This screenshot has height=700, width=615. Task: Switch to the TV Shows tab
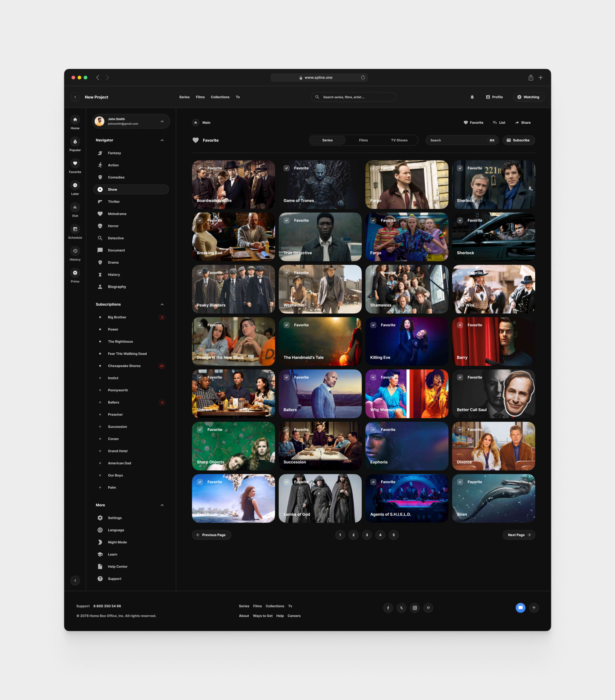pos(399,140)
